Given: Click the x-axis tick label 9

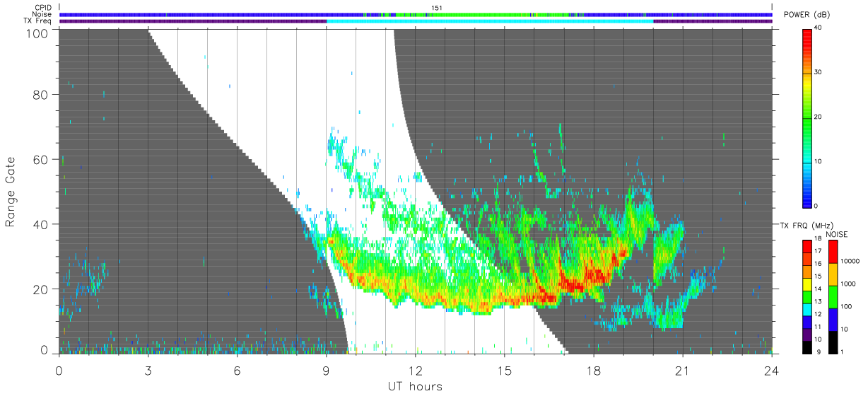Looking at the screenshot, I should (x=326, y=370).
